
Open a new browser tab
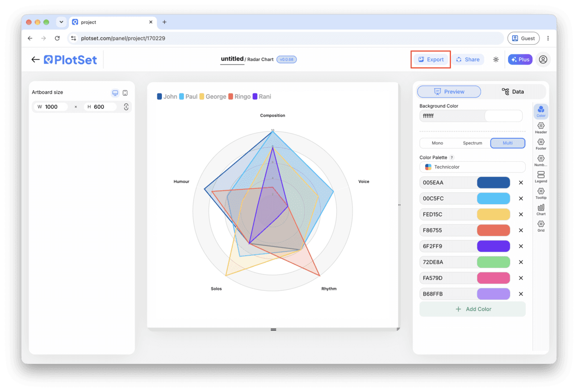pyautogui.click(x=164, y=22)
